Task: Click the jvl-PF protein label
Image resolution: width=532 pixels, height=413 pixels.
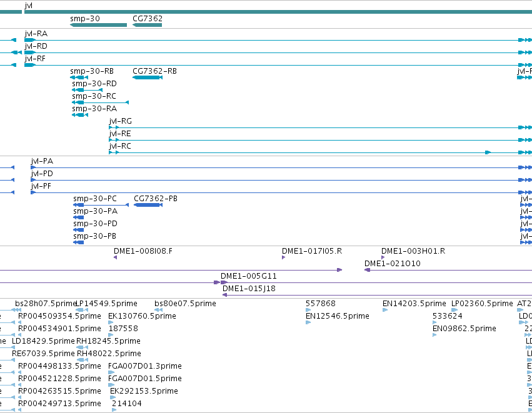Action: (x=41, y=186)
